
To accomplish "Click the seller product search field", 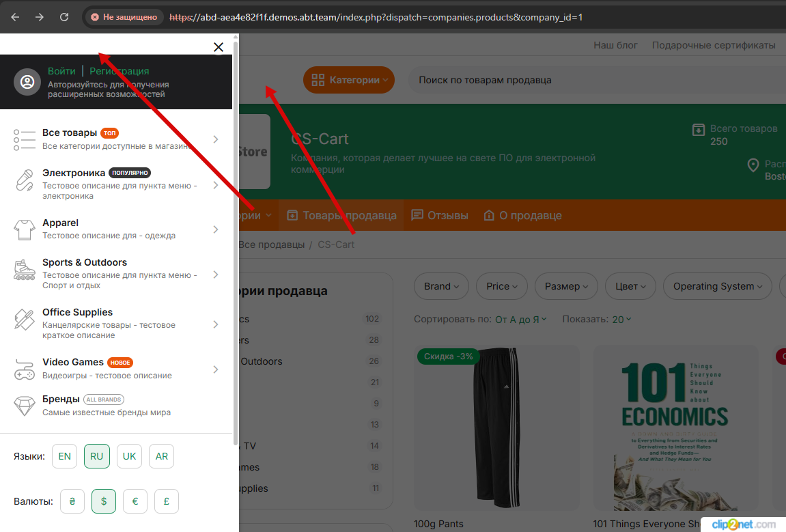I will 594,80.
